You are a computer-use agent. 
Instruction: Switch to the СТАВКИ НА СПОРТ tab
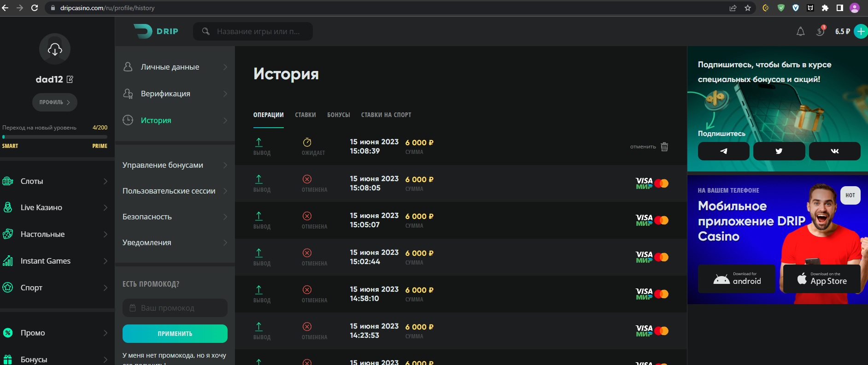click(386, 115)
